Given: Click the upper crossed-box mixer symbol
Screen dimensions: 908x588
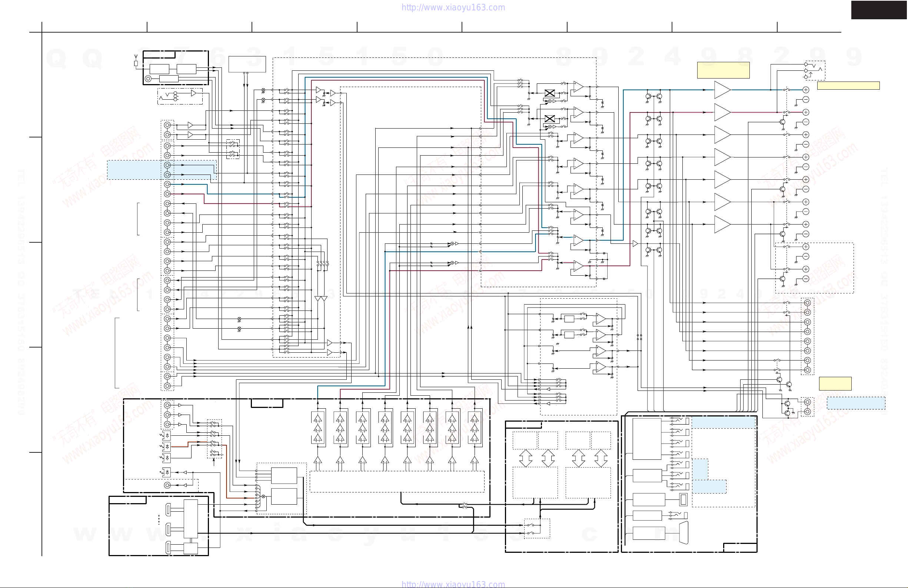Looking at the screenshot, I should tap(549, 93).
